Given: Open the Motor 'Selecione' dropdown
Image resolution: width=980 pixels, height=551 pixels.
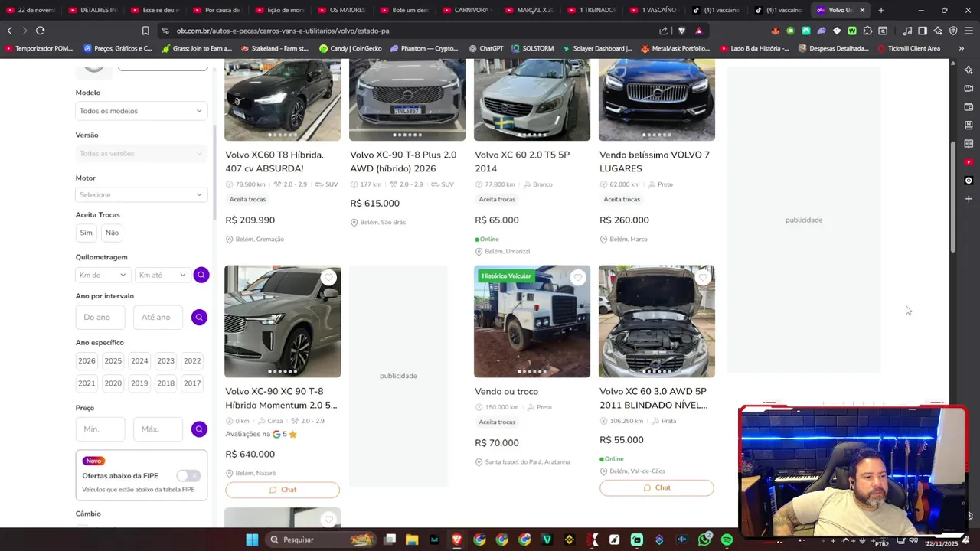Looking at the screenshot, I should pos(142,194).
